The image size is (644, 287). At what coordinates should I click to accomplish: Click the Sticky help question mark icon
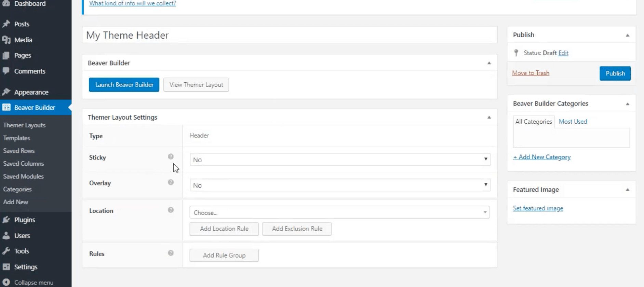click(x=171, y=156)
